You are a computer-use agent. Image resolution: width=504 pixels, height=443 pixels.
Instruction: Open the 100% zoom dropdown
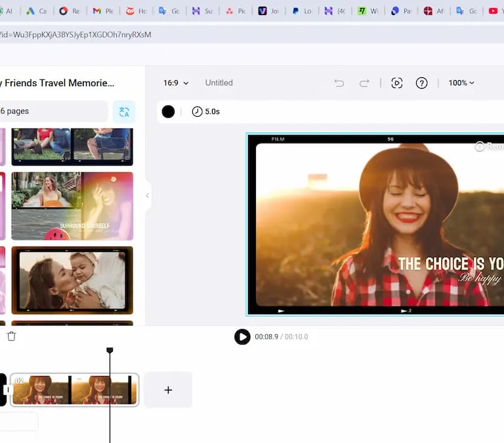tap(461, 83)
